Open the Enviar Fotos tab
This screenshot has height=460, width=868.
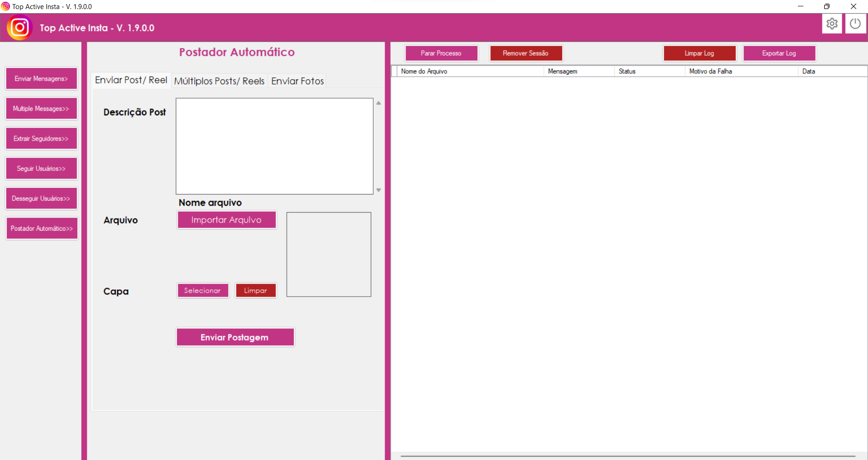(x=297, y=81)
